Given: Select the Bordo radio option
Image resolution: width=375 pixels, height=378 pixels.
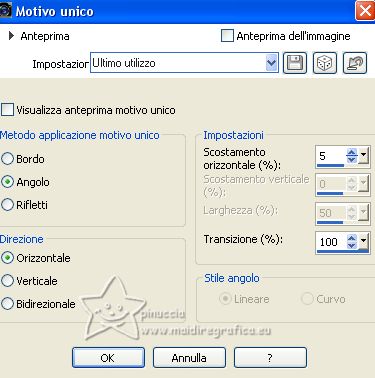Looking at the screenshot, I should click(x=7, y=159).
